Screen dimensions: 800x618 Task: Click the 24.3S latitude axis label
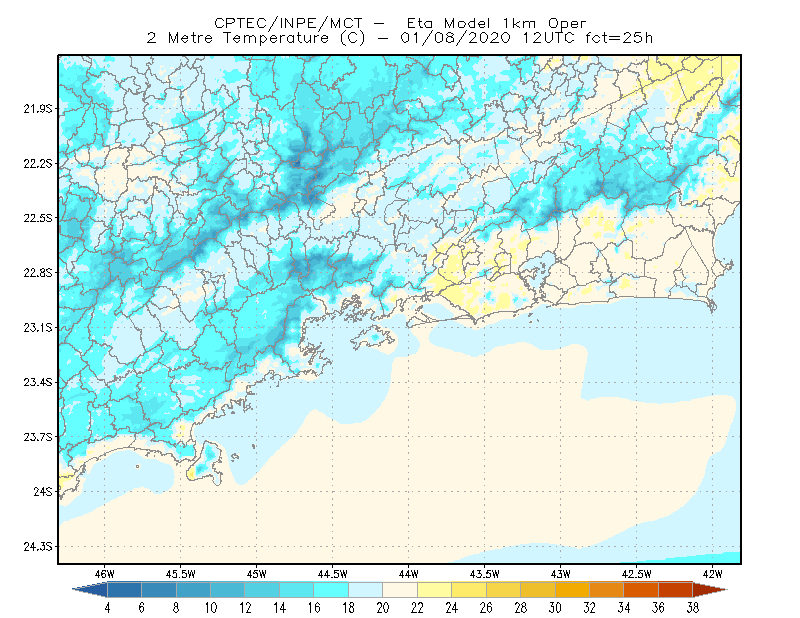coord(38,547)
